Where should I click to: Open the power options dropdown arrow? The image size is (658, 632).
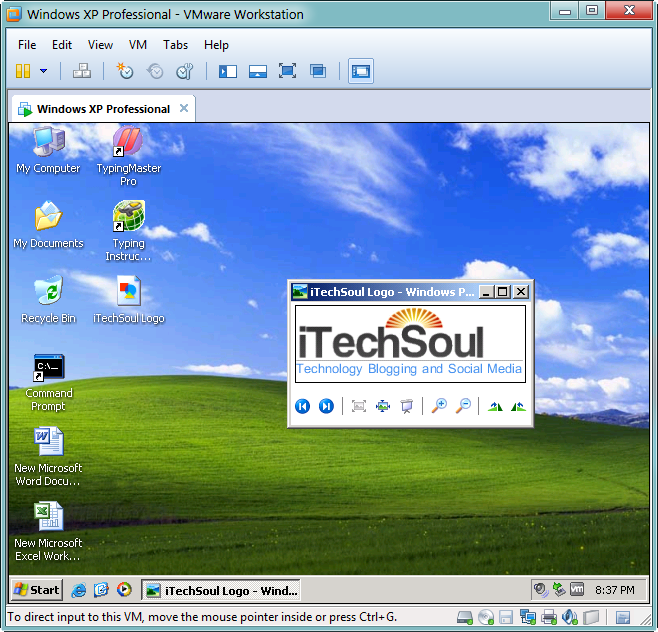pyautogui.click(x=43, y=71)
